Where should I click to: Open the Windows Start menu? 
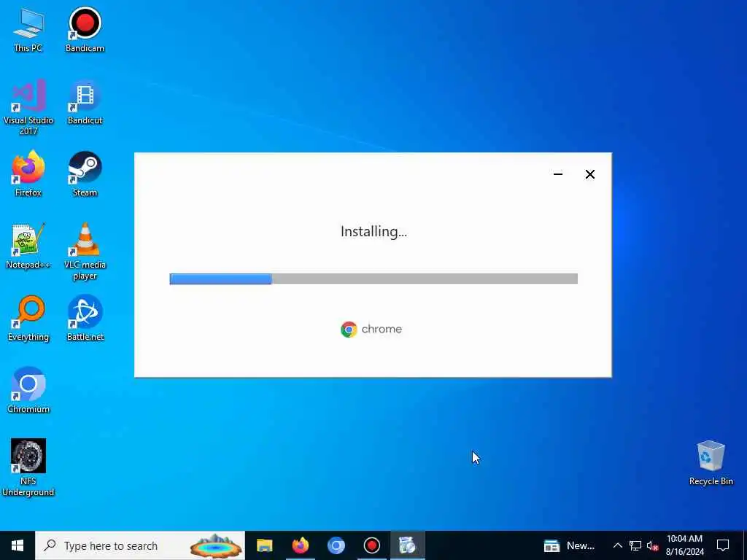click(18, 545)
